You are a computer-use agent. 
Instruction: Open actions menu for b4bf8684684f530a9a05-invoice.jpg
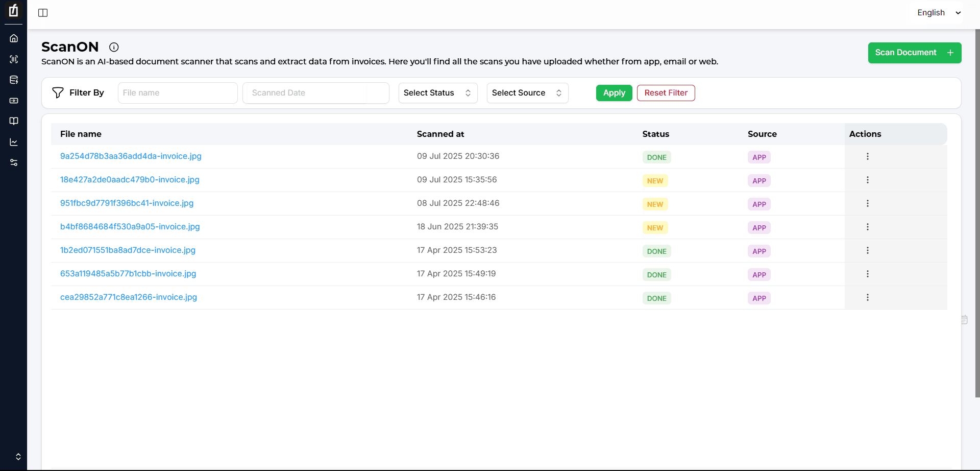click(867, 227)
